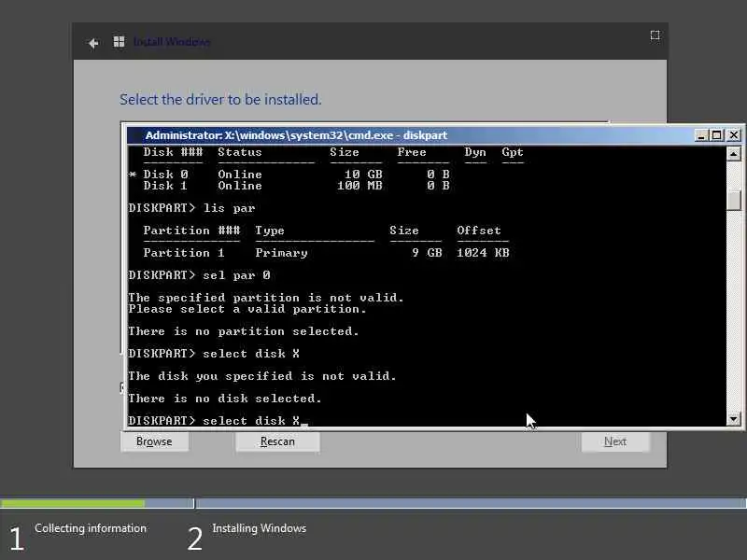Screen dimensions: 747x560
Task: Click the '1024 KB' offset value
Action: pos(483,253)
